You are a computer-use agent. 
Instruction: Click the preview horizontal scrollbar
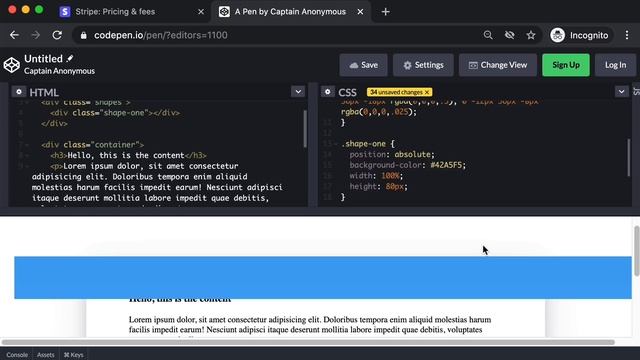[x=308, y=342]
